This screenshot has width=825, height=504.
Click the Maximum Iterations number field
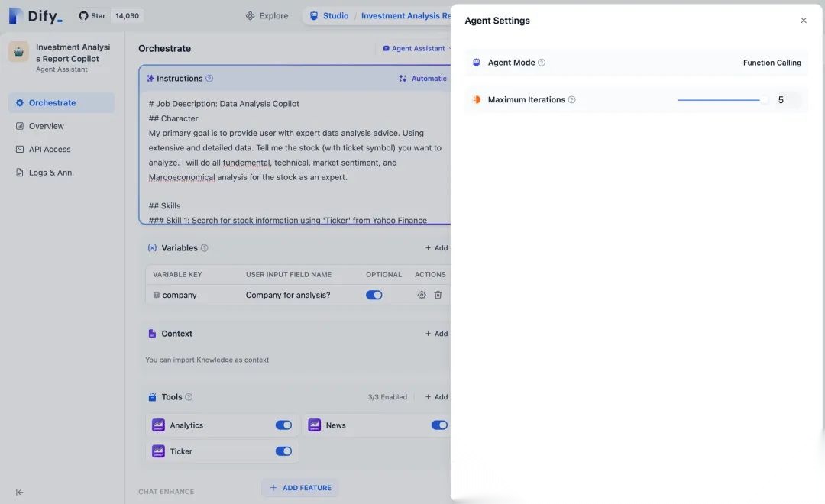coord(787,99)
